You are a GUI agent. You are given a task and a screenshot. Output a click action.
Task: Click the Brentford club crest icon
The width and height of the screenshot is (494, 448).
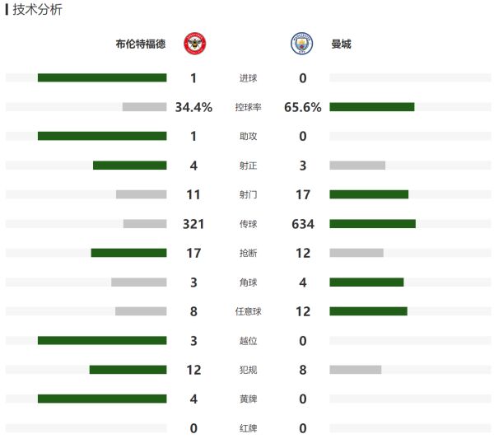pos(194,44)
